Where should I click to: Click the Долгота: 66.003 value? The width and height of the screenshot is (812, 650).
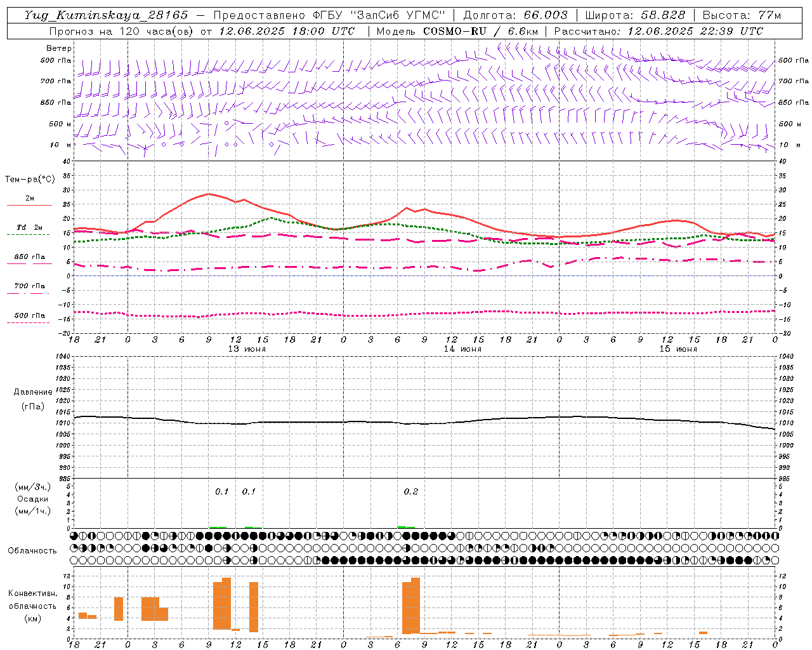(x=515, y=15)
